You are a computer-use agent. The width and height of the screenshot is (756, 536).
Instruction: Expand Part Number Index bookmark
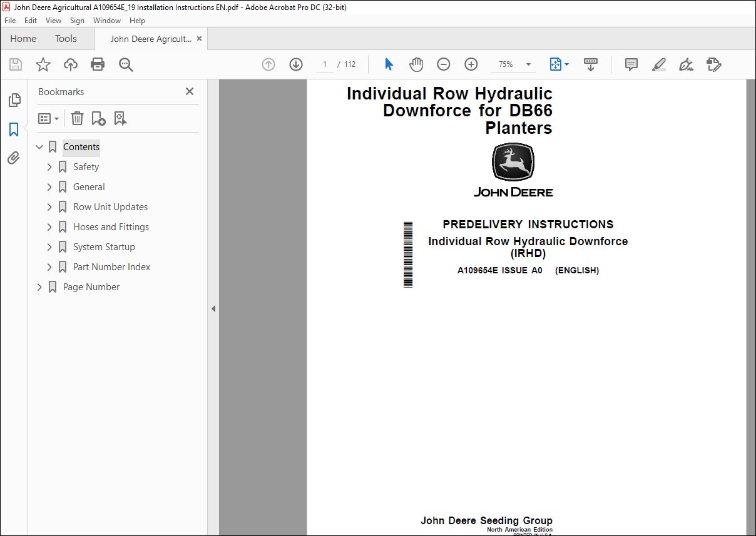(x=49, y=267)
